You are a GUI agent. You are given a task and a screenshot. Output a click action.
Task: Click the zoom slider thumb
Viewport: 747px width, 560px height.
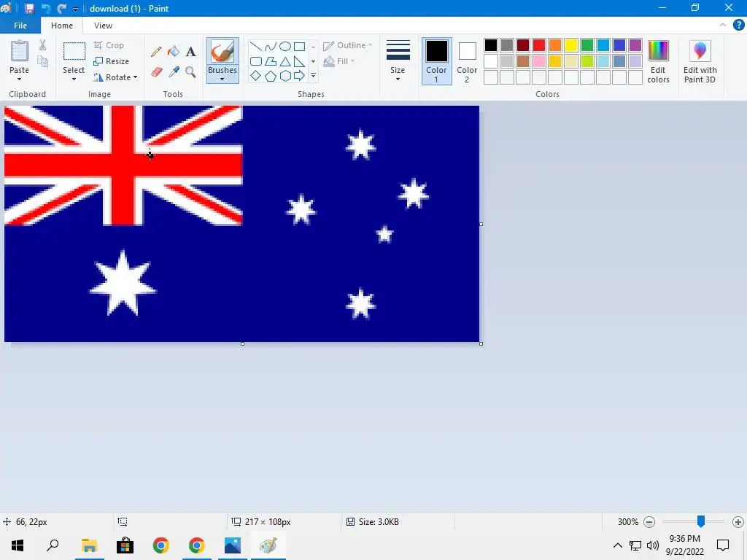tap(701, 521)
